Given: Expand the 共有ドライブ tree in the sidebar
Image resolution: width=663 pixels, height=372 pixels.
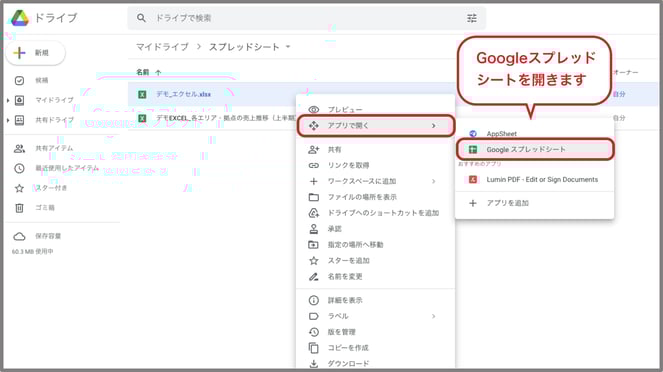Looking at the screenshot, I should point(8,120).
